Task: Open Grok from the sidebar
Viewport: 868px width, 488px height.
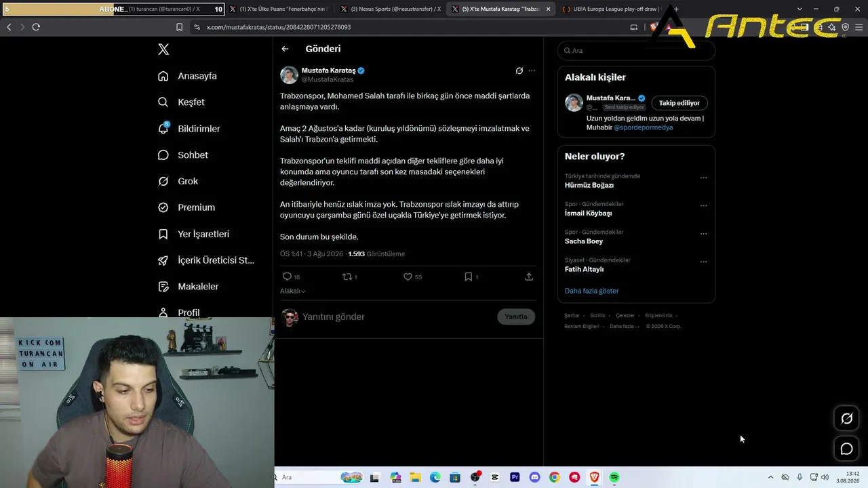Action: tap(178, 181)
